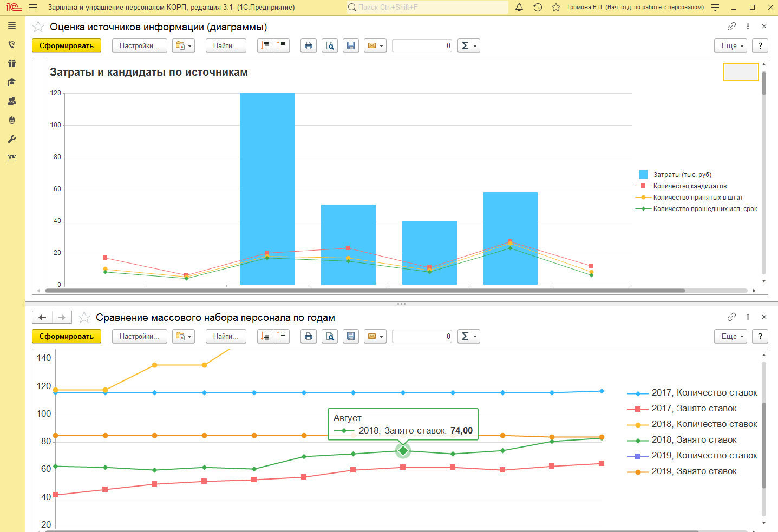Open the notifications bell in title bar
This screenshot has height=532, width=778.
(519, 8)
